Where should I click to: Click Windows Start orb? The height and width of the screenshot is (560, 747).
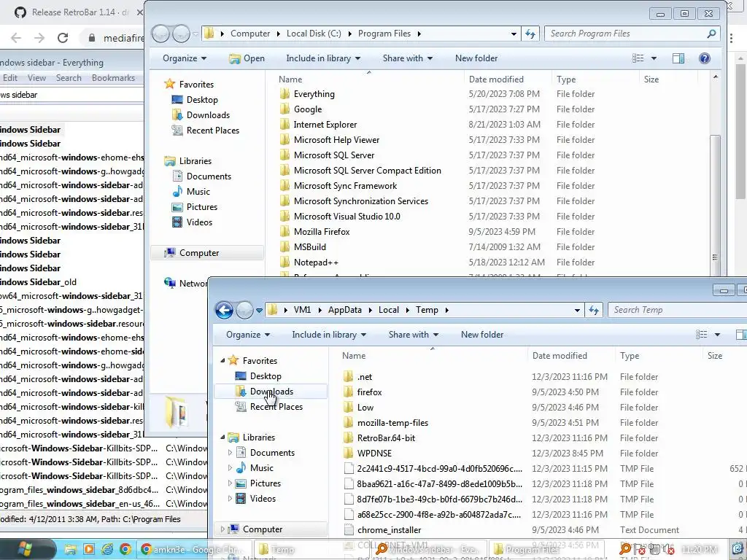tap(25, 549)
